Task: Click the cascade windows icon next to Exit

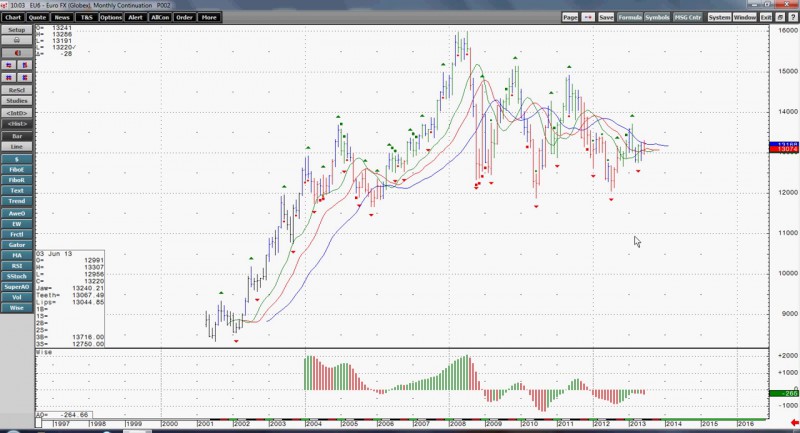Action: pyautogui.click(x=780, y=17)
